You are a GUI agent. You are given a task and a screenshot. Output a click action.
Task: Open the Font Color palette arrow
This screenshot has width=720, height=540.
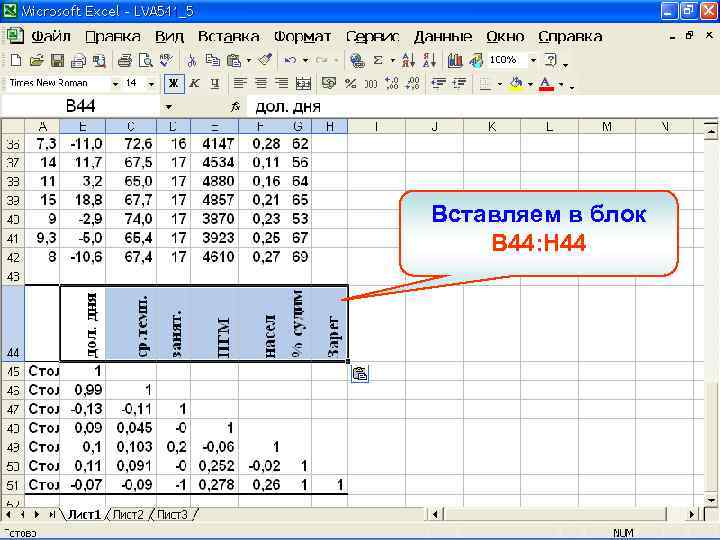[561, 84]
